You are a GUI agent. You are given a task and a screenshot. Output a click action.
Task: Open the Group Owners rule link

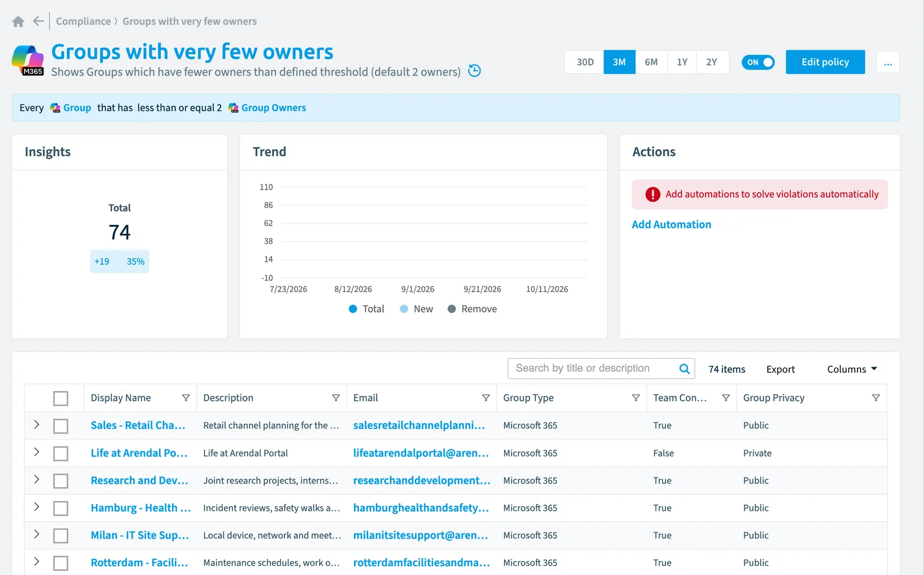point(273,108)
